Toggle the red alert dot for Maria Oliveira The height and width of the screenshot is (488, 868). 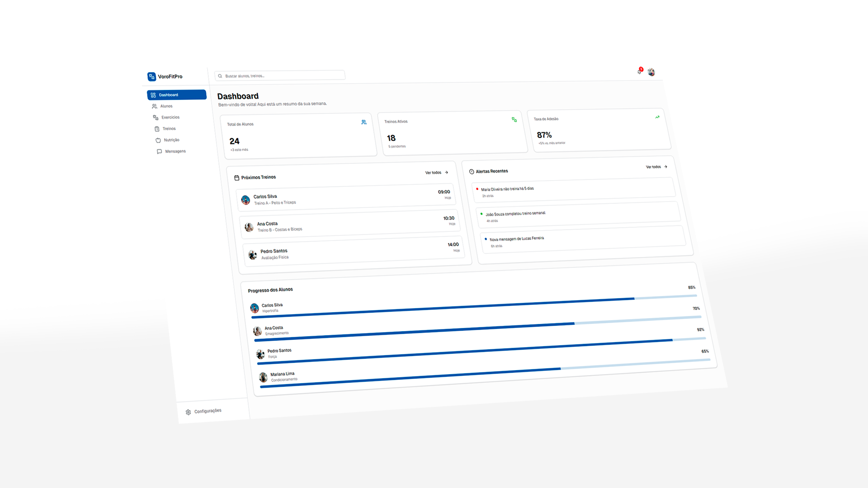coord(476,188)
